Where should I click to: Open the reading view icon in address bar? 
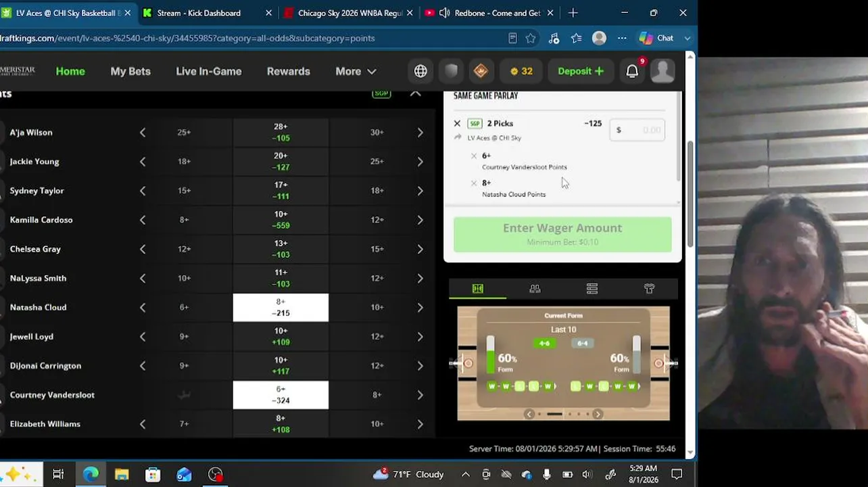[512, 39]
